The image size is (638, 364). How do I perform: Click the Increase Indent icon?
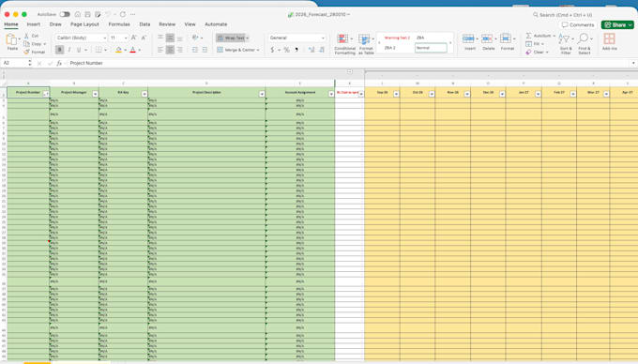(205, 50)
